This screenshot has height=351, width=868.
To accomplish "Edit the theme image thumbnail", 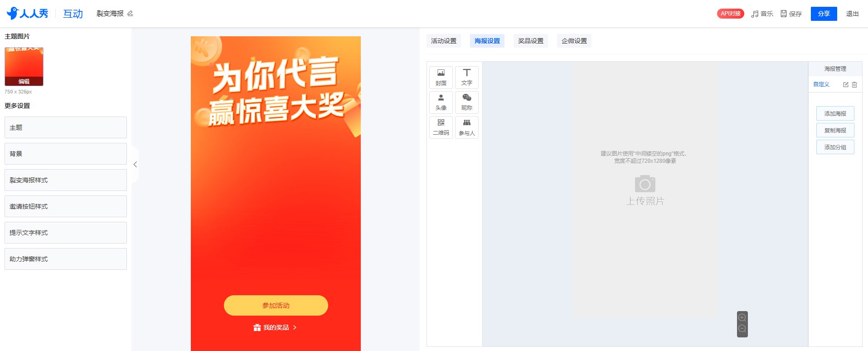I will [24, 81].
